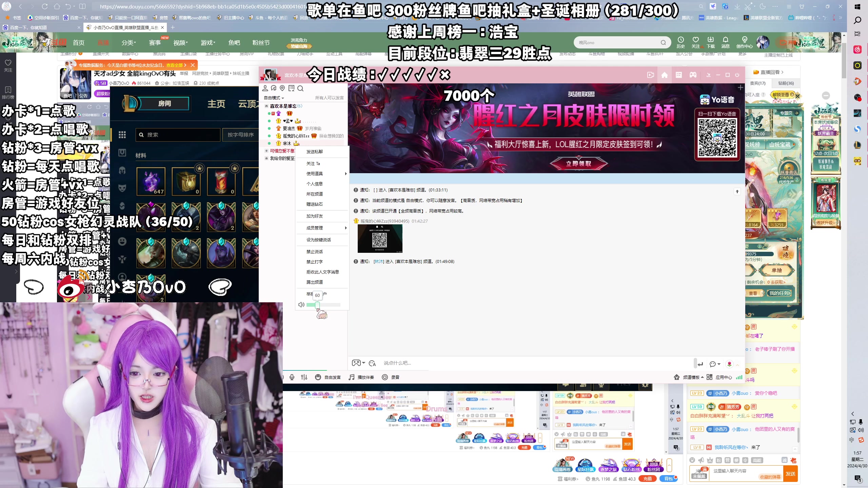Screen dimensions: 868x488
Task: Open the member profile icon above channel list
Action: click(265, 88)
